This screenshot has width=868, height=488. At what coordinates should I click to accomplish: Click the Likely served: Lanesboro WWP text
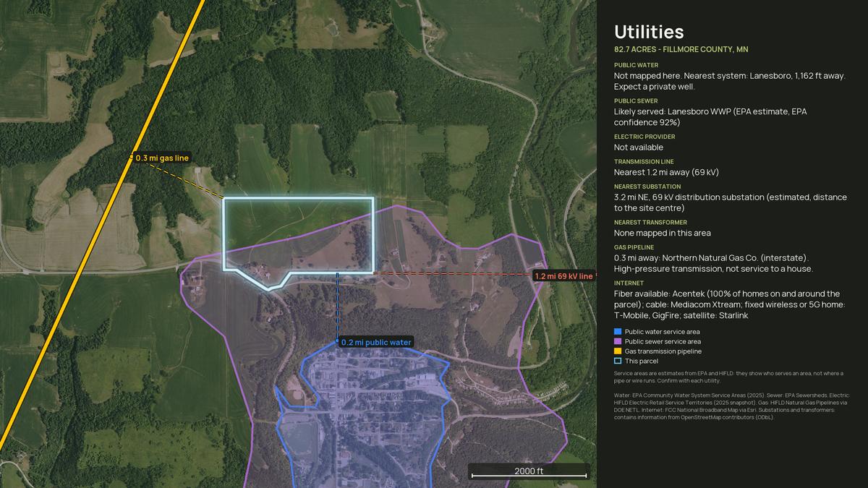point(710,117)
